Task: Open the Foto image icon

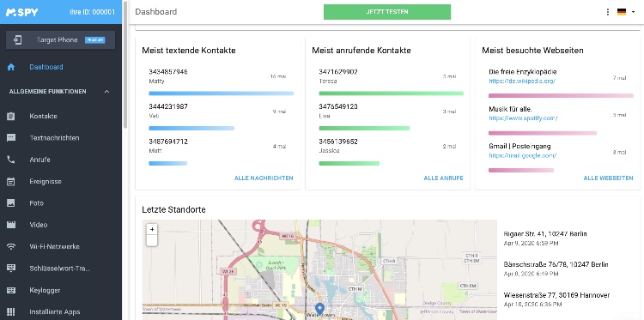Action: (x=11, y=203)
